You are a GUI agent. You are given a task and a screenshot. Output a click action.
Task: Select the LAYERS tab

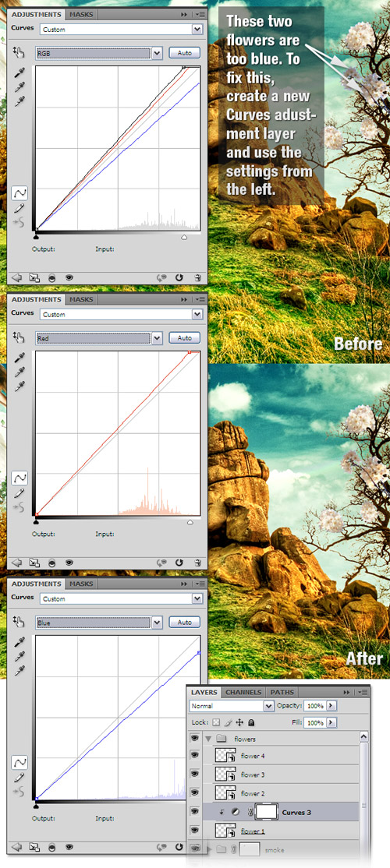click(204, 692)
